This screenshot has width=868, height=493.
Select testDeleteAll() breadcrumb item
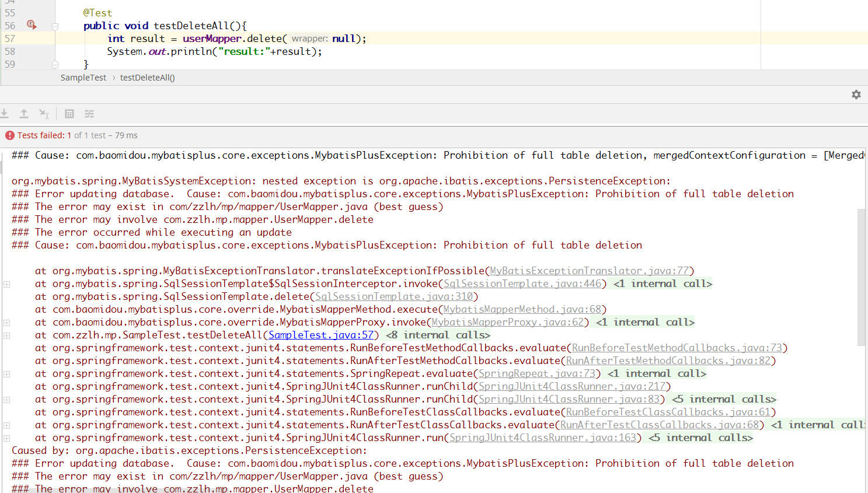coord(147,78)
